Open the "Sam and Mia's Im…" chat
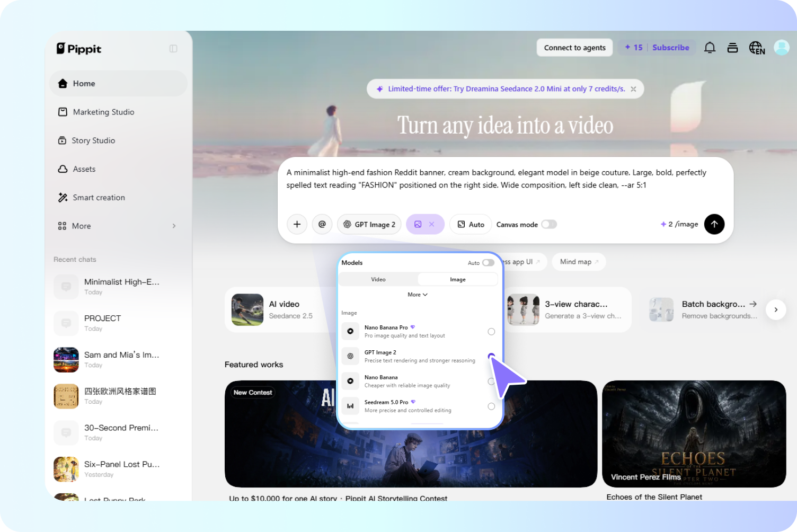This screenshot has width=797, height=532. point(119,360)
